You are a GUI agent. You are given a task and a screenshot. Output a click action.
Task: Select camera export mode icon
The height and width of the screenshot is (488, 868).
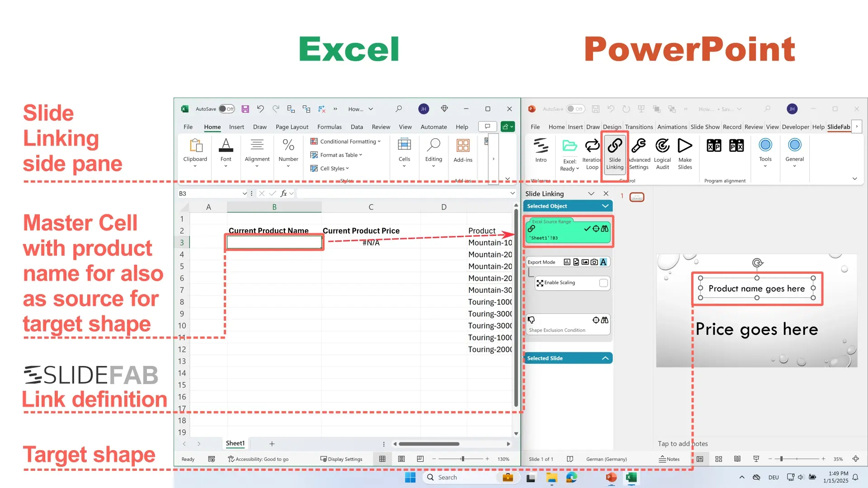(594, 262)
